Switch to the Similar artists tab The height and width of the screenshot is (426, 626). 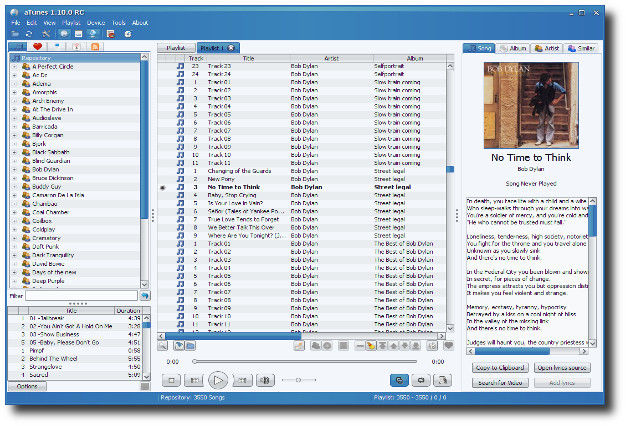tap(582, 48)
